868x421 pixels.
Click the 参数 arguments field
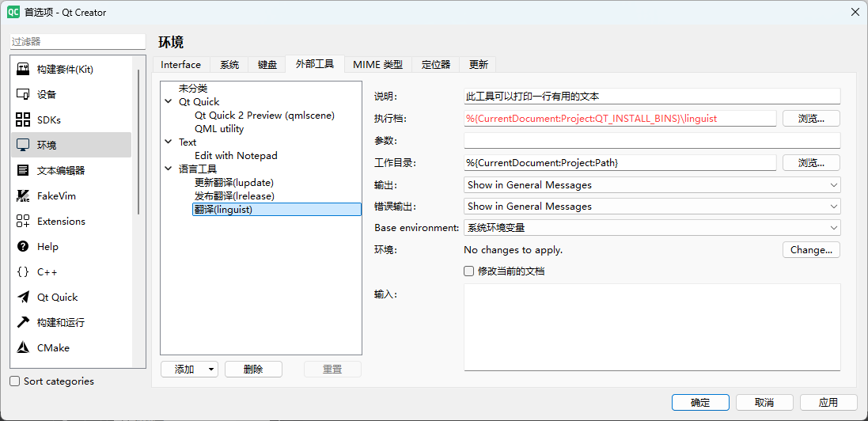pyautogui.click(x=652, y=141)
